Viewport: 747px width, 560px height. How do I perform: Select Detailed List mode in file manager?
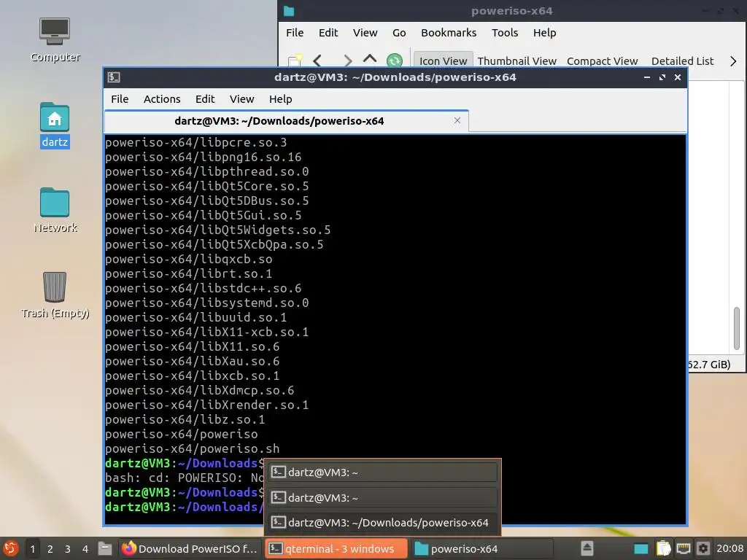(682, 61)
